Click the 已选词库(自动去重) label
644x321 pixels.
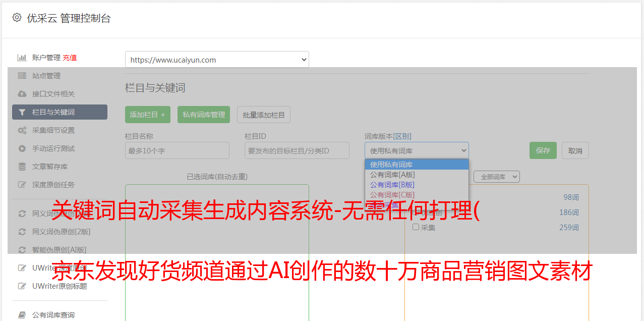(217, 177)
